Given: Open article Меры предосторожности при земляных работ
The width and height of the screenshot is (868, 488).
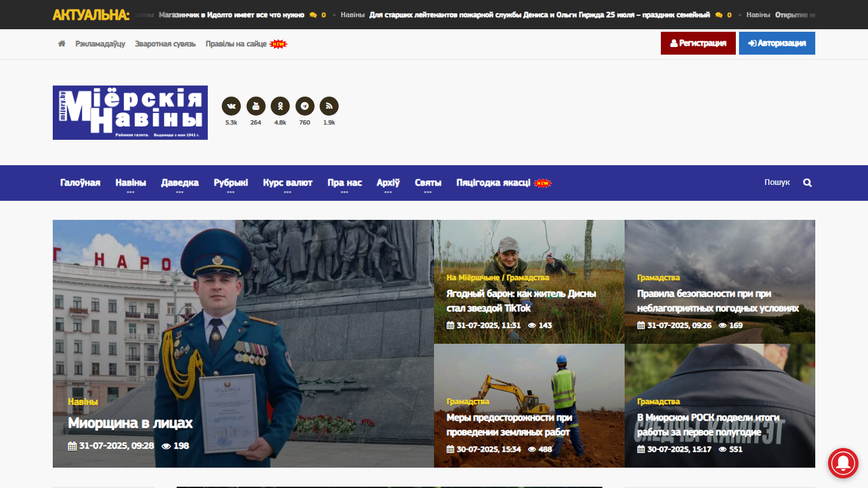Looking at the screenshot, I should 510,425.
